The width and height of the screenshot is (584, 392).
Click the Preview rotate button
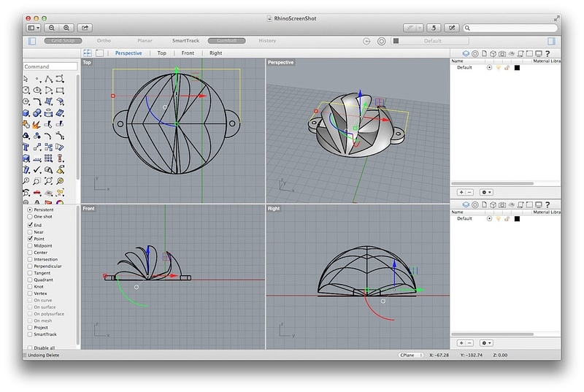click(434, 28)
